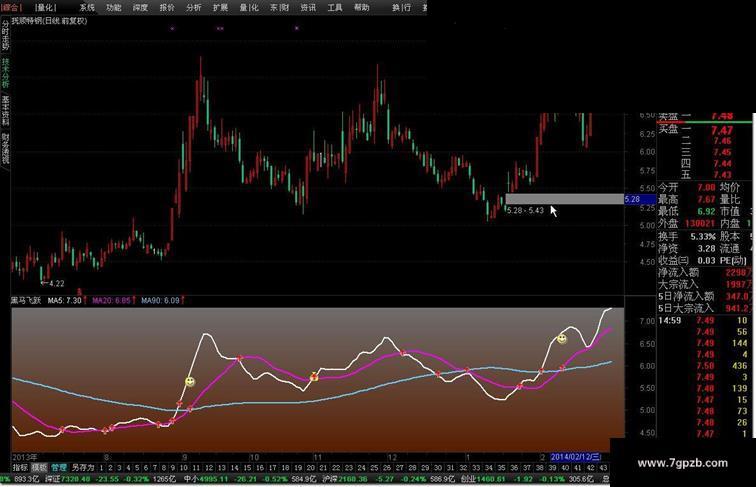Click the 黑马飞跃 indicator name

(x=26, y=300)
